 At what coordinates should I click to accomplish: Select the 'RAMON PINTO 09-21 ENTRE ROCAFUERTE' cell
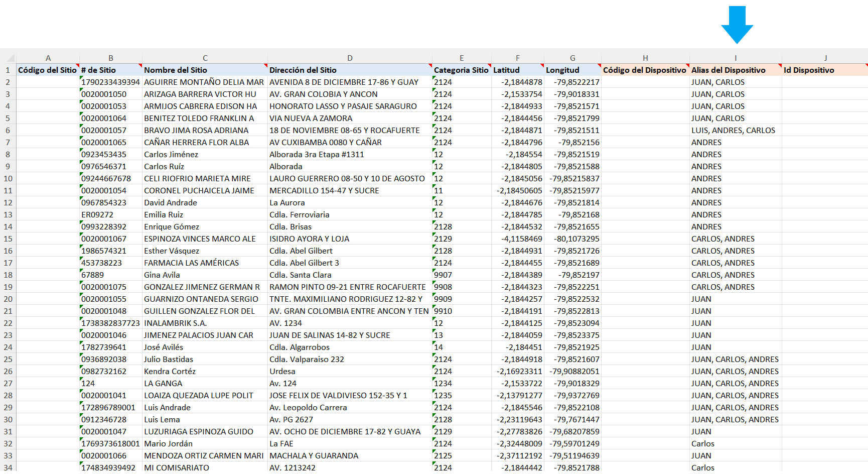coord(350,287)
